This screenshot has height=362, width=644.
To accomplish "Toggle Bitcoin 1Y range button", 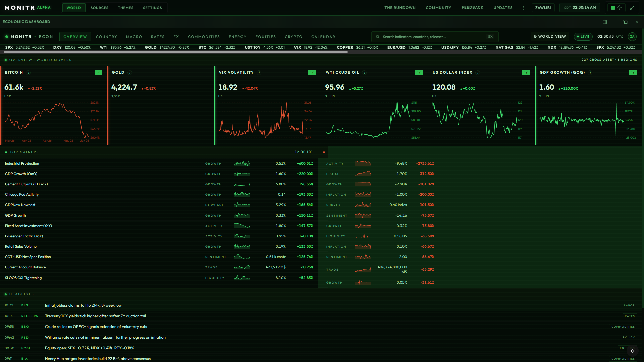I will click(98, 73).
